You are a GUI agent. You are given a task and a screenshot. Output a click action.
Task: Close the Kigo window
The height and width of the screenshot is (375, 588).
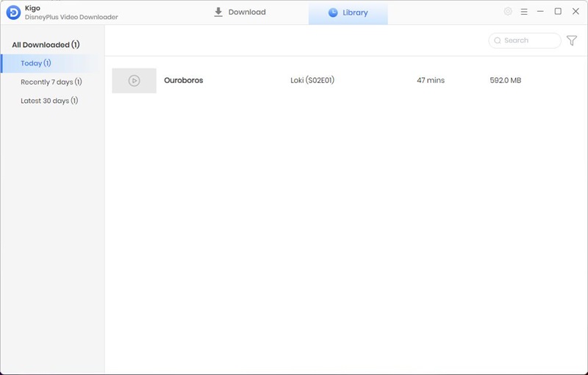pos(576,12)
